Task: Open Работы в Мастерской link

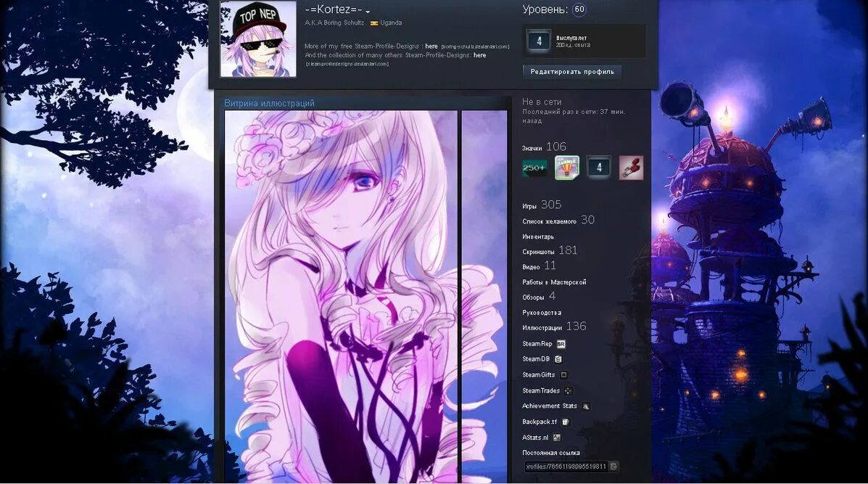Action: tap(554, 282)
